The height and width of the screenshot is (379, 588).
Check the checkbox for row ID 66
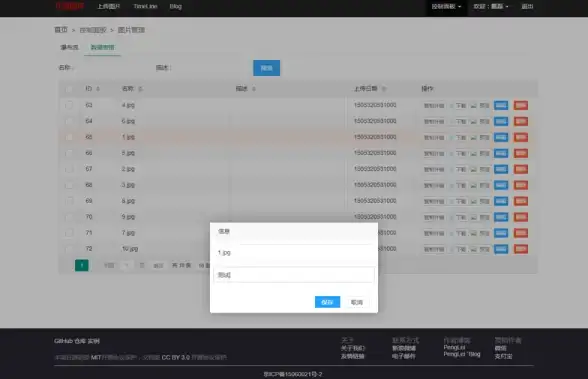click(x=69, y=153)
